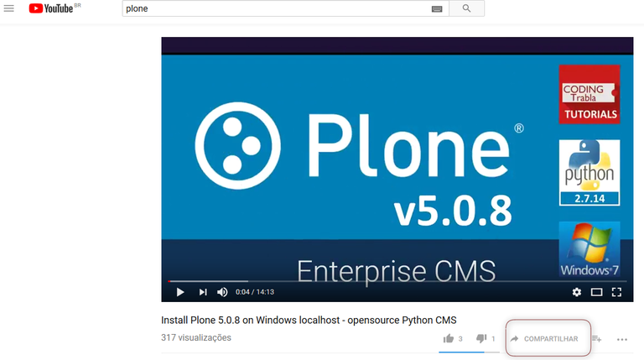Open the three-dot more actions menu
This screenshot has height=360, width=644.
[622, 340]
